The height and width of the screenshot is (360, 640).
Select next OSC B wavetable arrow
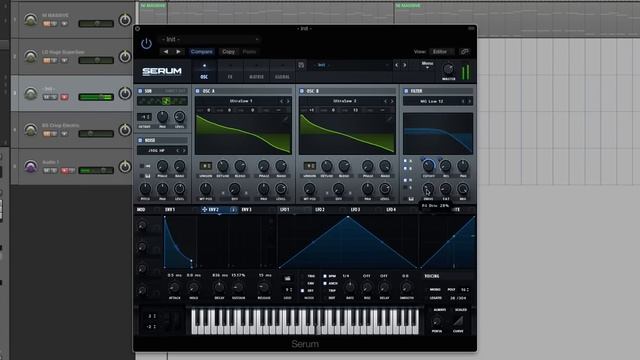click(392, 101)
